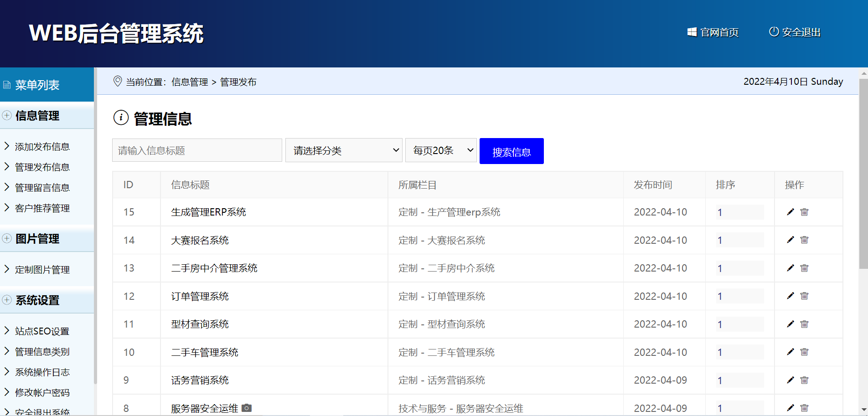Delete the 二手车管理系统 row with trash icon
The width and height of the screenshot is (868, 416).
[804, 352]
